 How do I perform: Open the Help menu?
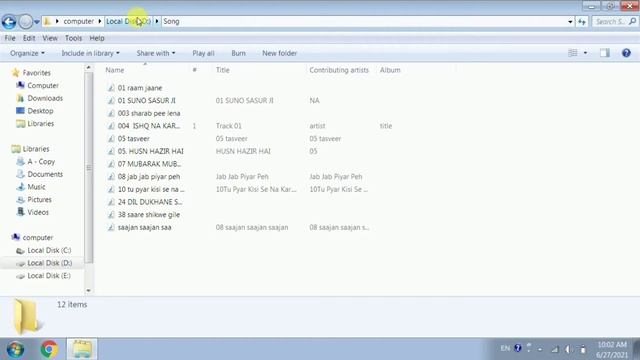coord(97,38)
